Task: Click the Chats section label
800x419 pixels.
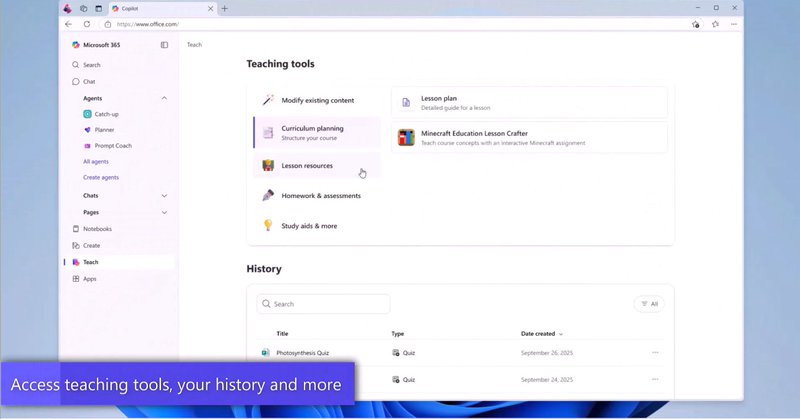Action: click(91, 196)
